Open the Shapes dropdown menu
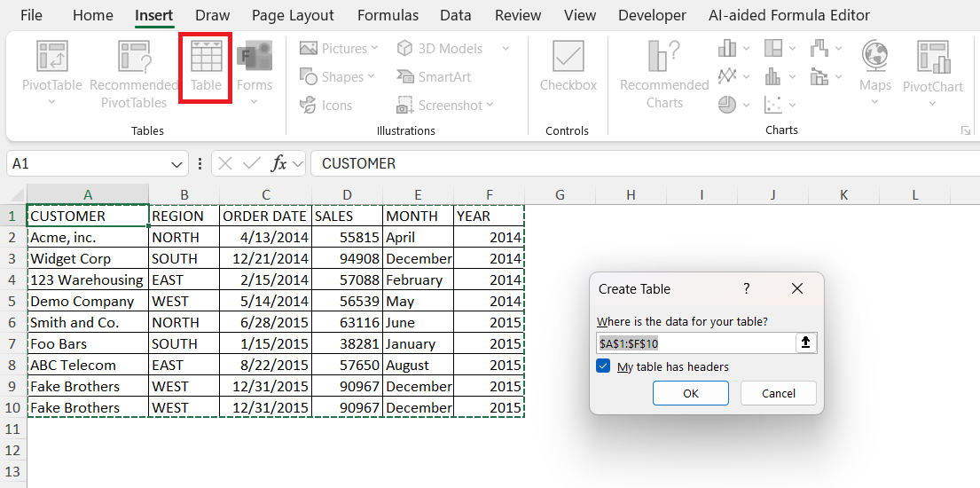This screenshot has height=488, width=980. coord(338,77)
